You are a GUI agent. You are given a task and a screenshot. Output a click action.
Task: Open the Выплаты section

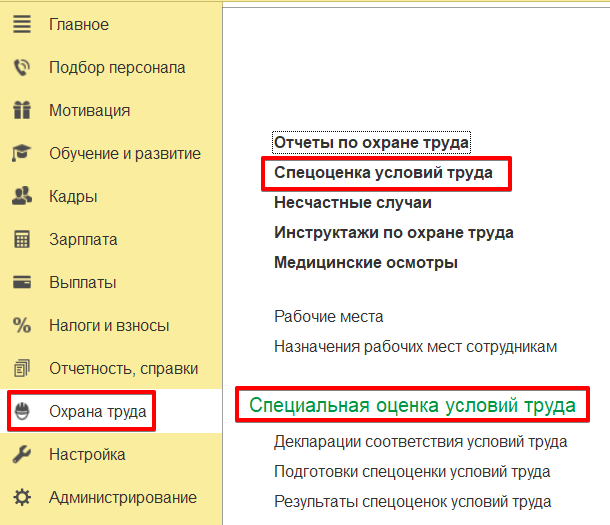point(82,282)
